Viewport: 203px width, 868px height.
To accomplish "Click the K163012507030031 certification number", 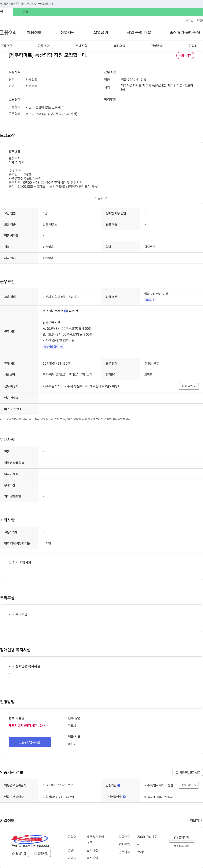I will [x=159, y=797].
